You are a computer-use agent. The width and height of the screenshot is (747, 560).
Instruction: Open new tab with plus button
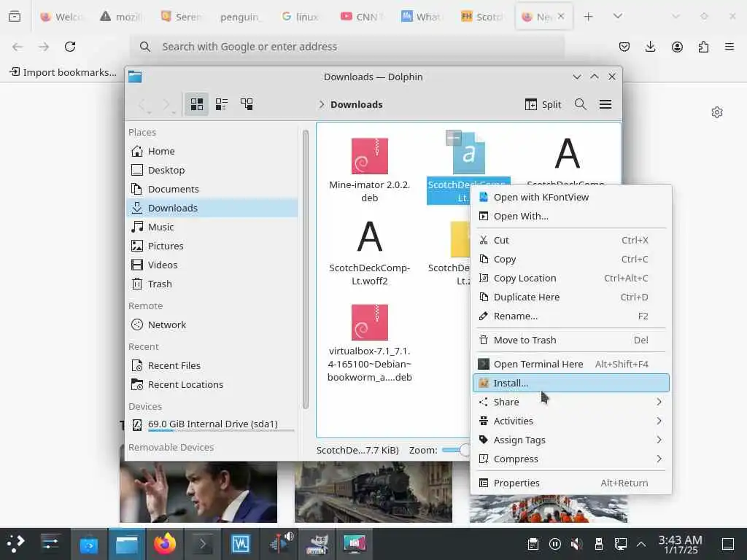click(x=589, y=17)
